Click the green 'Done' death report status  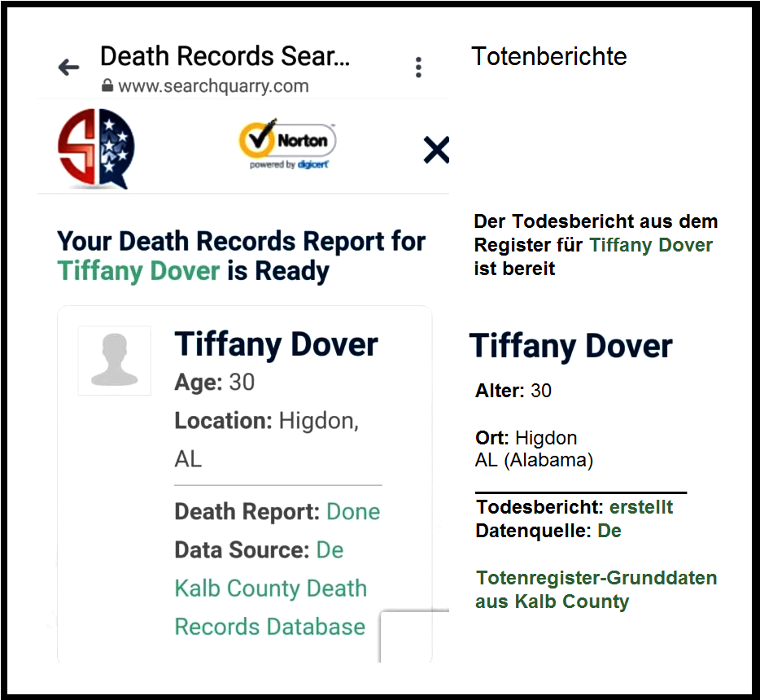353,512
